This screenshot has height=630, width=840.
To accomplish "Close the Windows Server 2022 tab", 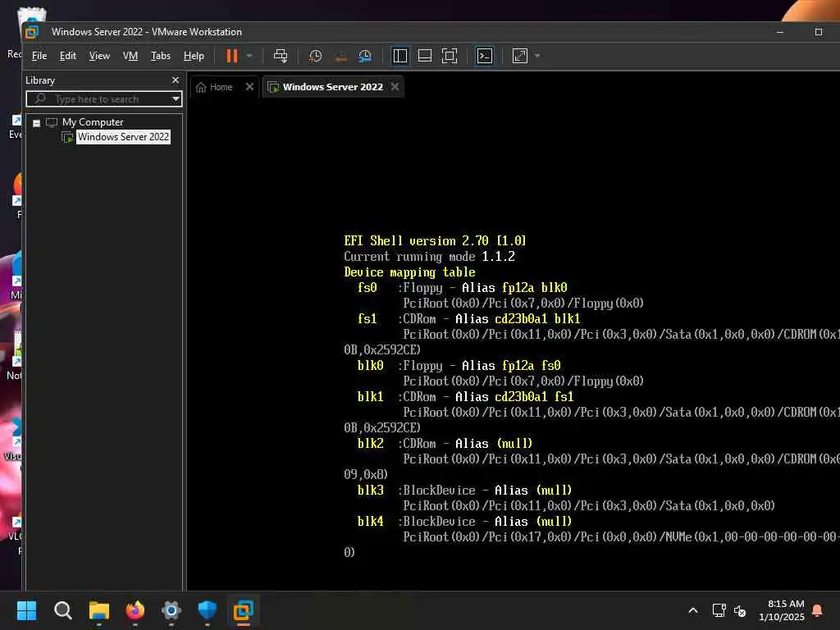I will click(x=395, y=87).
